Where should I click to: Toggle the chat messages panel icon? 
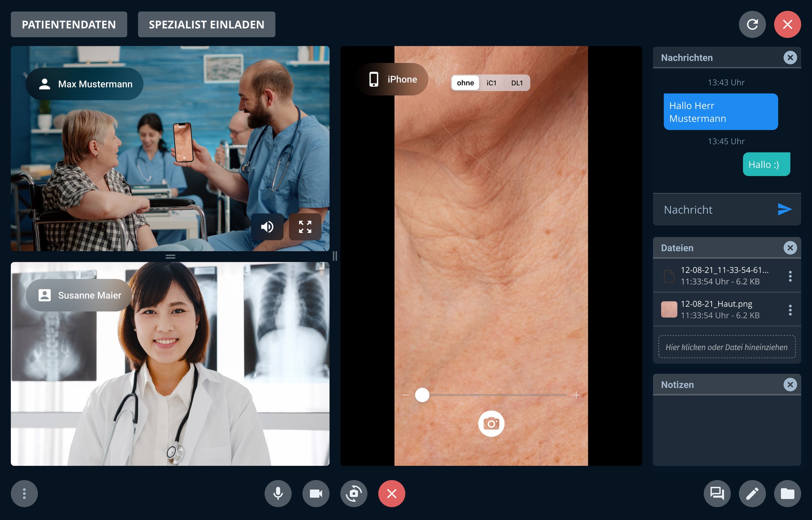tap(717, 493)
